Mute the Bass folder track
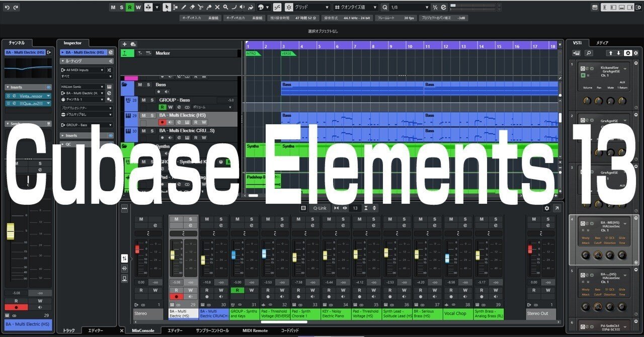The image size is (644, 337). tap(139, 85)
